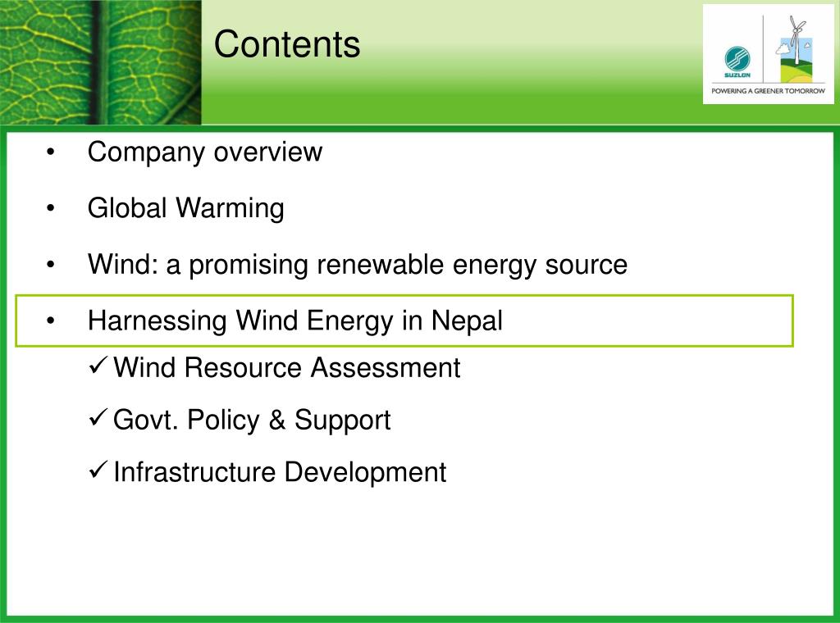840x623 pixels.
Task: Click "Wind Resource Assessment" sub-item
Action: (x=286, y=368)
